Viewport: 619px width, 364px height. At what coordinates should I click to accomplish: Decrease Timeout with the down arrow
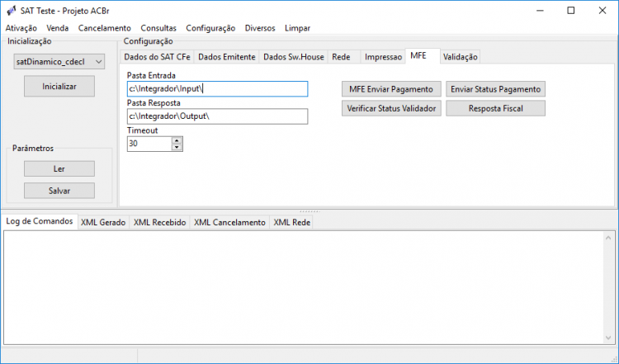pyautogui.click(x=177, y=147)
